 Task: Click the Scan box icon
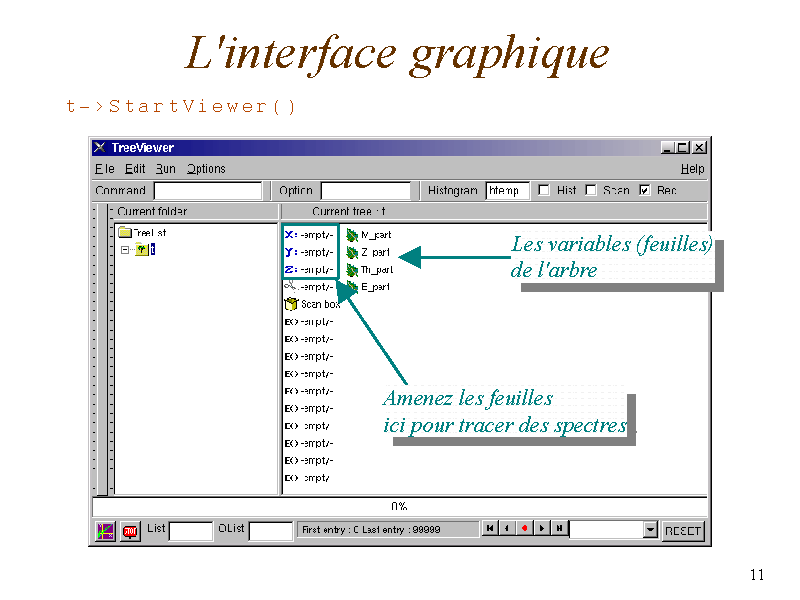click(291, 304)
